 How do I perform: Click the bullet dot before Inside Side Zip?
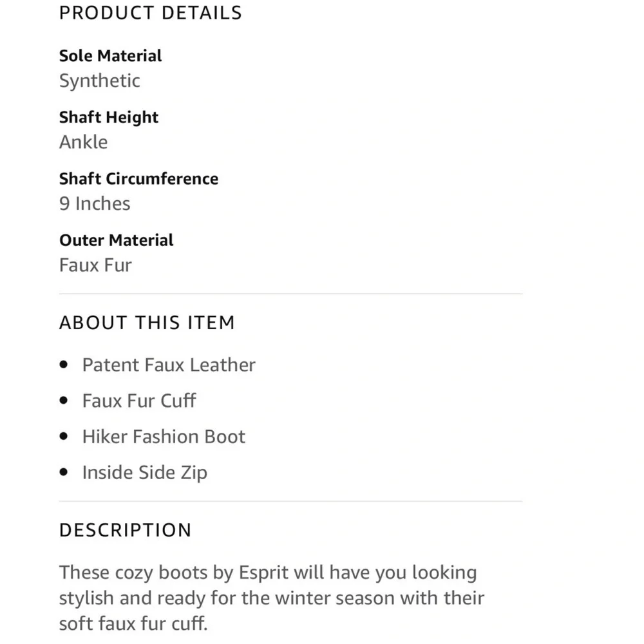click(x=63, y=472)
